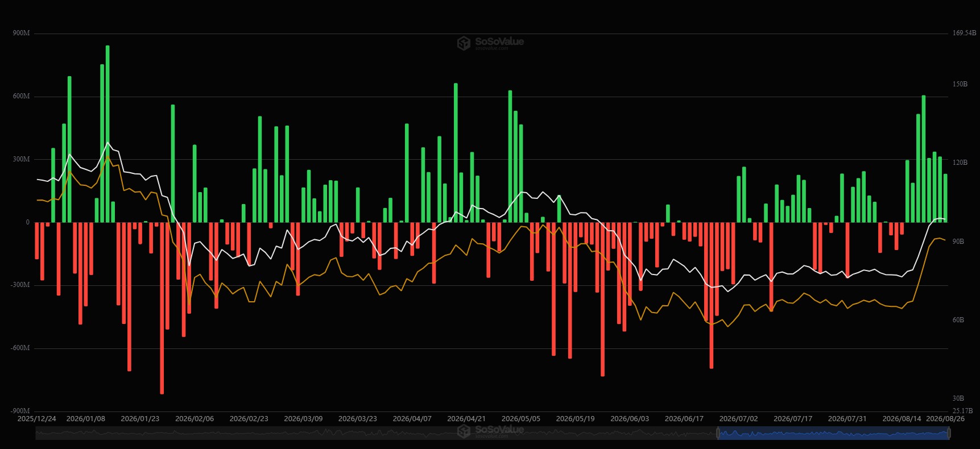Image resolution: width=980 pixels, height=449 pixels.
Task: Click the deepest red outflow bar on the chart
Action: pos(162,308)
